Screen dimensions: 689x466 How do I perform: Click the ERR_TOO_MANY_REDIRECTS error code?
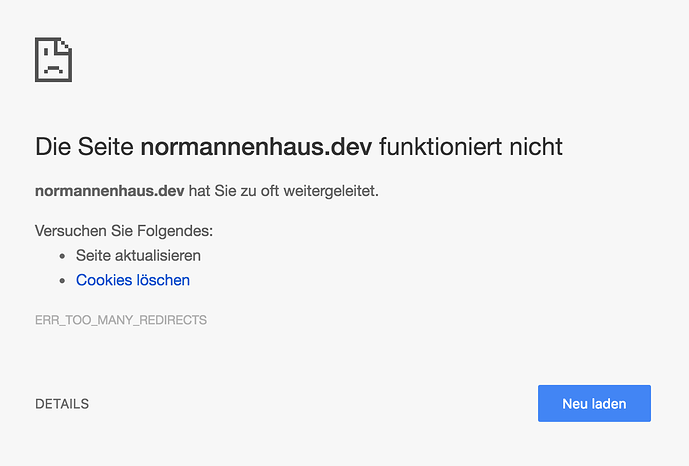[x=121, y=320]
